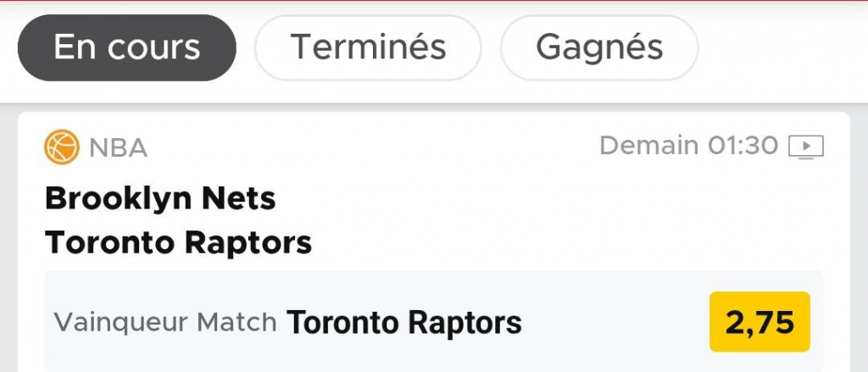The height and width of the screenshot is (372, 868).
Task: Click the grey bet selection row background
Action: pyautogui.click(x=610, y=322)
